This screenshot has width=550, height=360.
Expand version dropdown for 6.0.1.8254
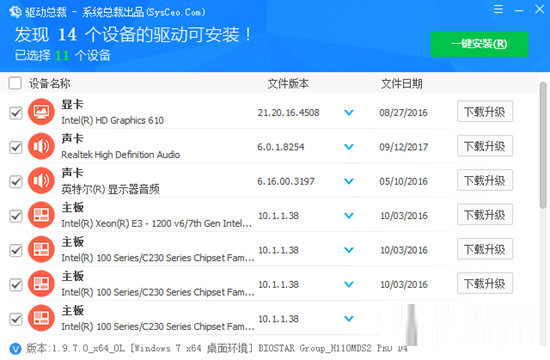[x=349, y=147]
